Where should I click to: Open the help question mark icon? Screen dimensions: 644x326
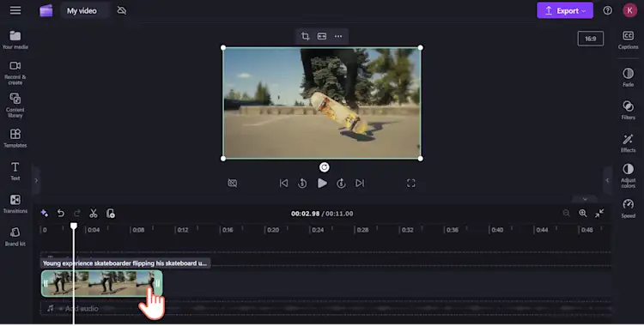pyautogui.click(x=607, y=10)
